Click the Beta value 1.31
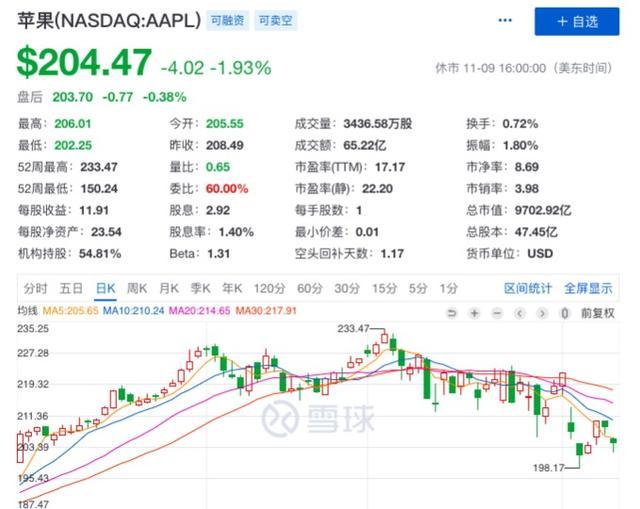Viewport: 640px width, 509px height. 218,253
